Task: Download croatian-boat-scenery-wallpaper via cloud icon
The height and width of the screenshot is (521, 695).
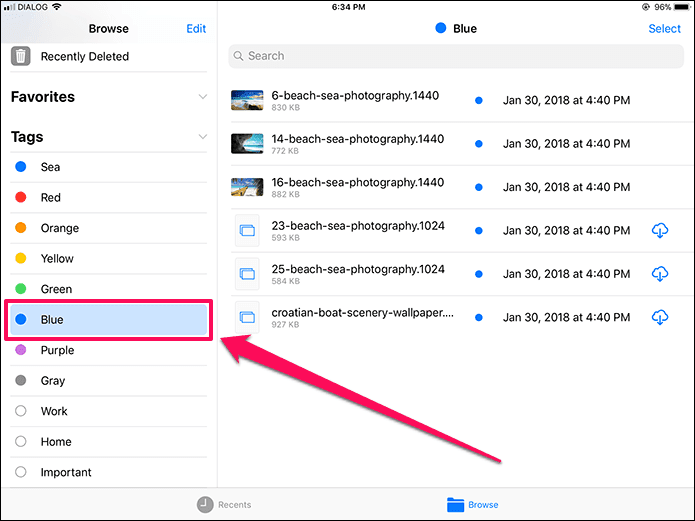Action: 660,317
